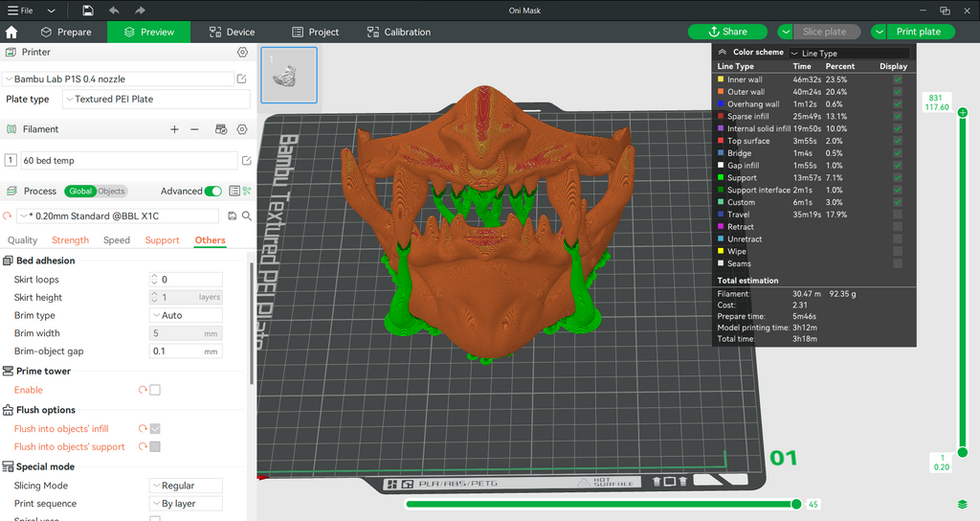Edit the Bambu Lab P1S printer preset
The image size is (980, 521).
point(242,79)
